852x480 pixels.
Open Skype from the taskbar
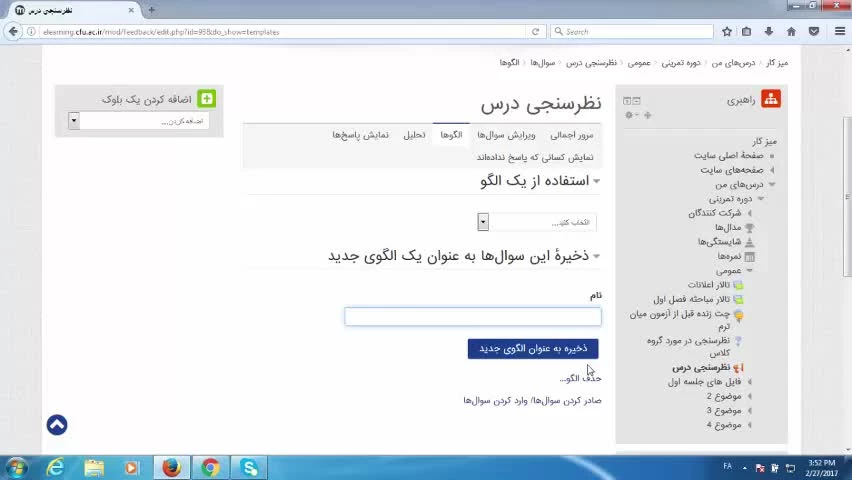click(x=249, y=467)
